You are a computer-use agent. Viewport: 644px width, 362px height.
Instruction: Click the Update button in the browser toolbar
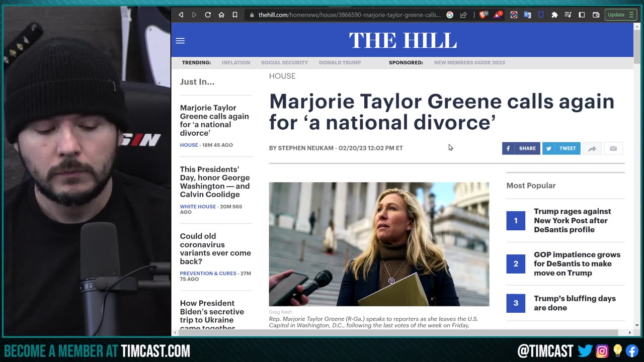point(620,15)
